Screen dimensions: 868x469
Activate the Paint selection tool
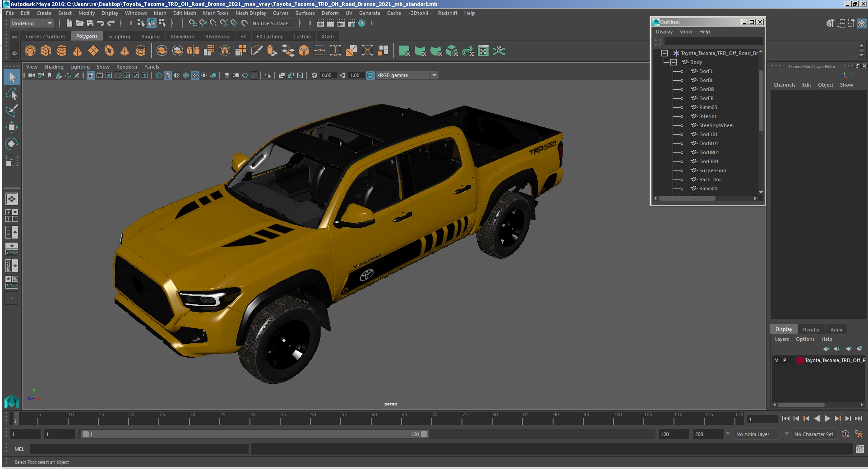point(12,110)
